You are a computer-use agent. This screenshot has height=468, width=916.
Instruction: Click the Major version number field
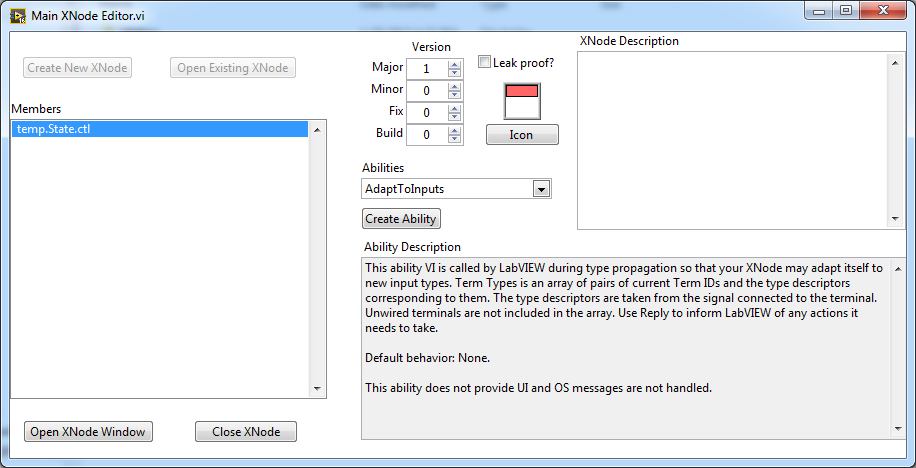click(427, 69)
